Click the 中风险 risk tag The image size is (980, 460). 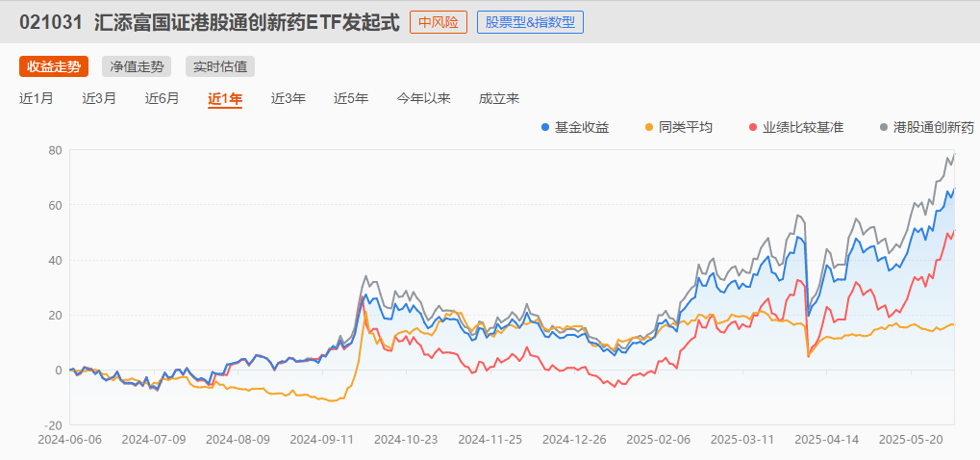coord(439,22)
